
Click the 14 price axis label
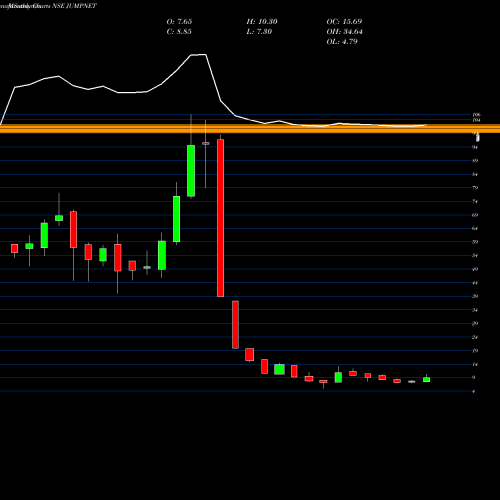tap(475, 364)
